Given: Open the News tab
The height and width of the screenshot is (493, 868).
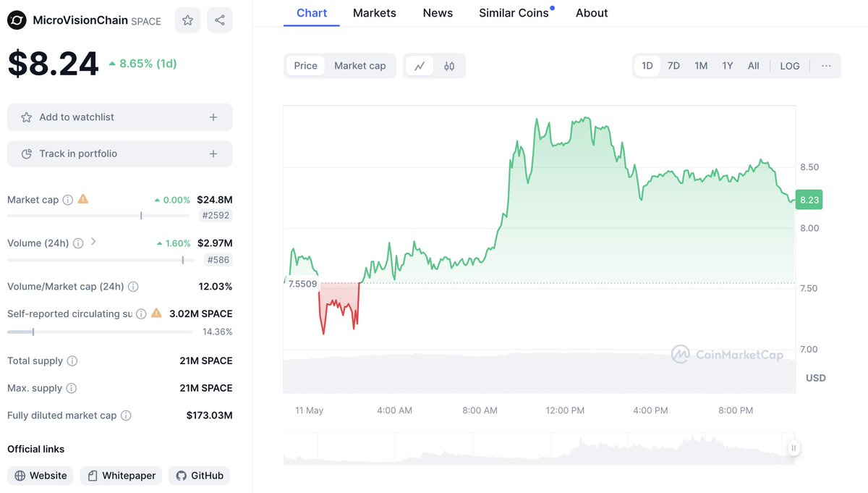Looking at the screenshot, I should coord(437,12).
